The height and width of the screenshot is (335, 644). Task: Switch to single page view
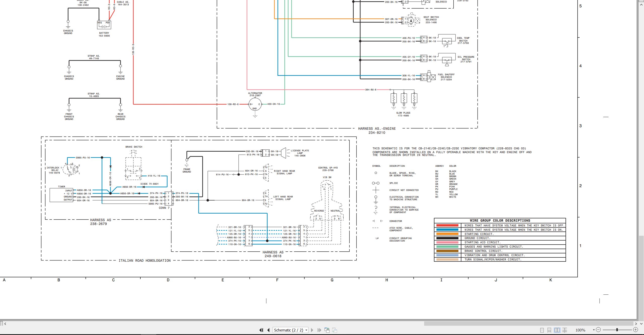(x=542, y=330)
